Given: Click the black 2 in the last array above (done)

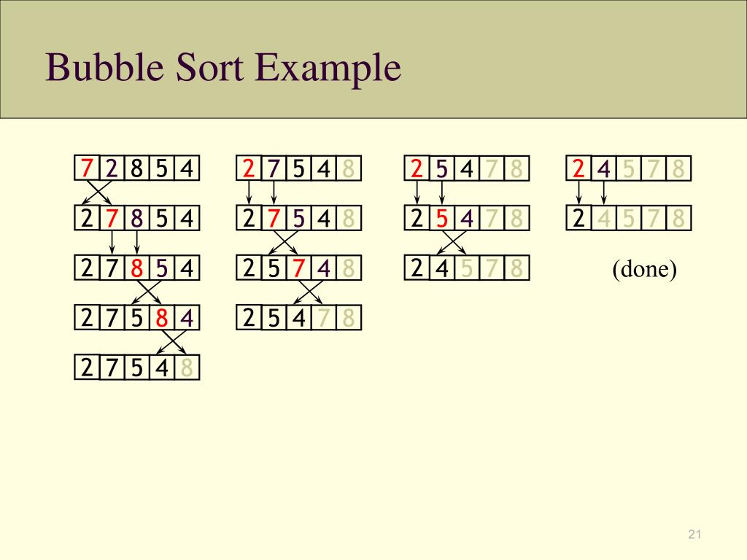Looking at the screenshot, I should pyautogui.click(x=578, y=219).
